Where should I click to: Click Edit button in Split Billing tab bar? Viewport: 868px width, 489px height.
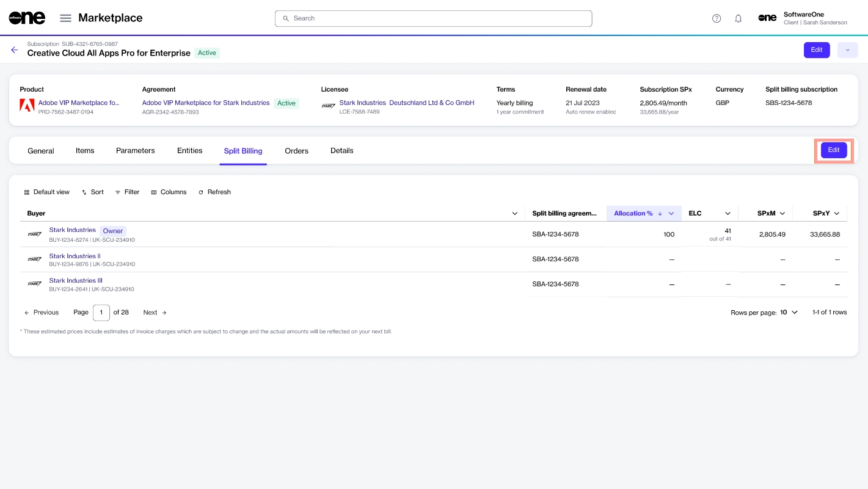[833, 150]
